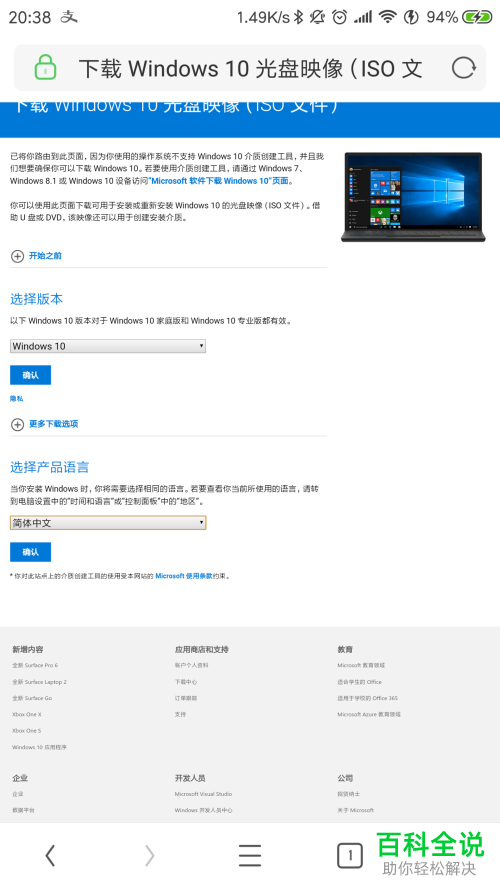Tap the mobile signal bars icon
This screenshot has width=500, height=889.
tap(363, 17)
